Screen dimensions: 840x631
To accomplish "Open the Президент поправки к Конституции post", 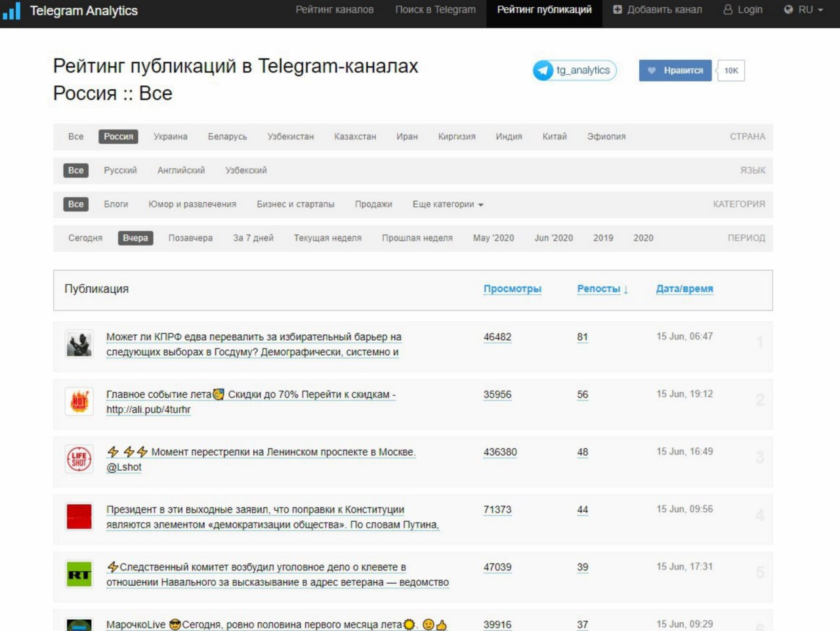I will [x=273, y=517].
